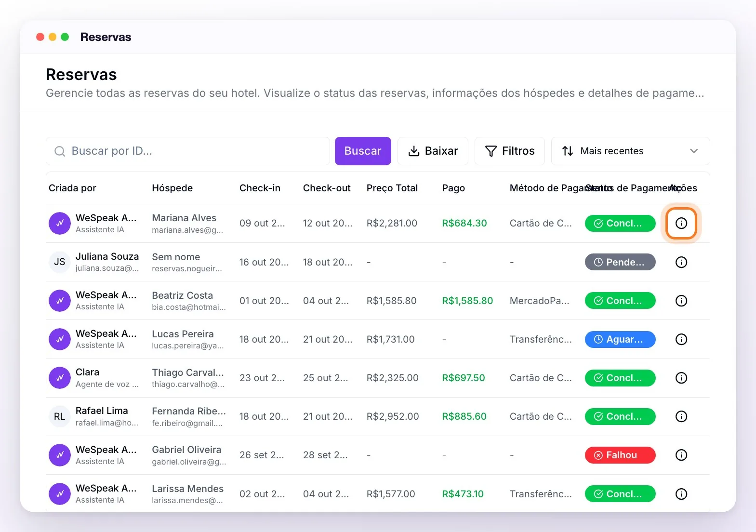
Task: Download reservations with Baixar button
Action: tap(433, 151)
